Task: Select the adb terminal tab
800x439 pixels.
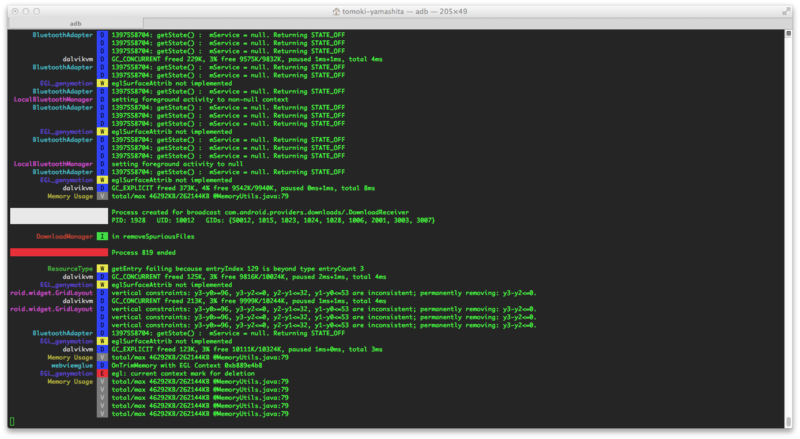Action: tap(76, 23)
